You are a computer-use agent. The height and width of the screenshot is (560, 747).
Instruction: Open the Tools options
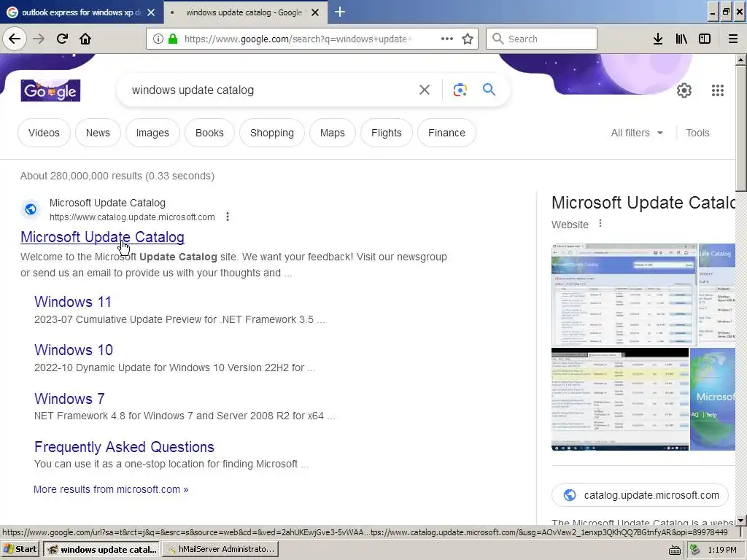[697, 133]
